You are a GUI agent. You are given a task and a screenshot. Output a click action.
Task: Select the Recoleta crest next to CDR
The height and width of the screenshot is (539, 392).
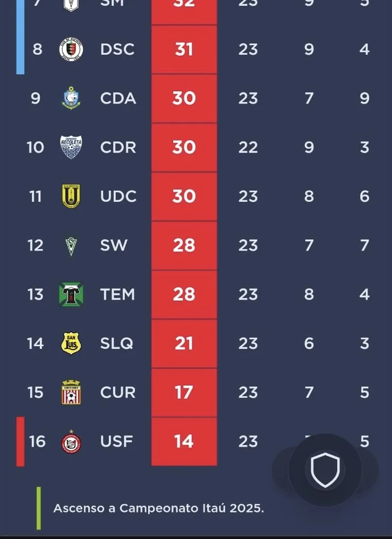click(x=71, y=147)
